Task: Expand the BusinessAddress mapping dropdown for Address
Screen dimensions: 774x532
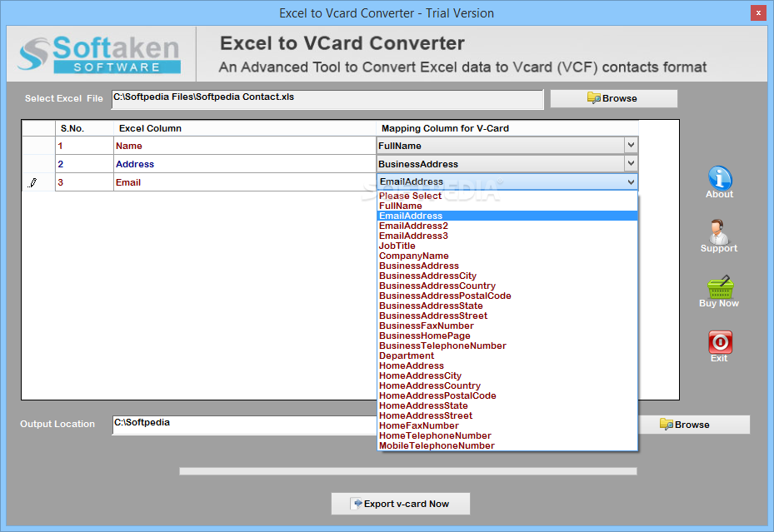Action: tap(631, 164)
